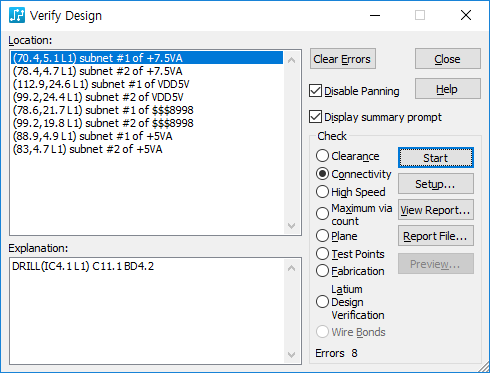490x373 pixels.
Task: Toggle the Disable Panning checkbox
Action: 315,91
